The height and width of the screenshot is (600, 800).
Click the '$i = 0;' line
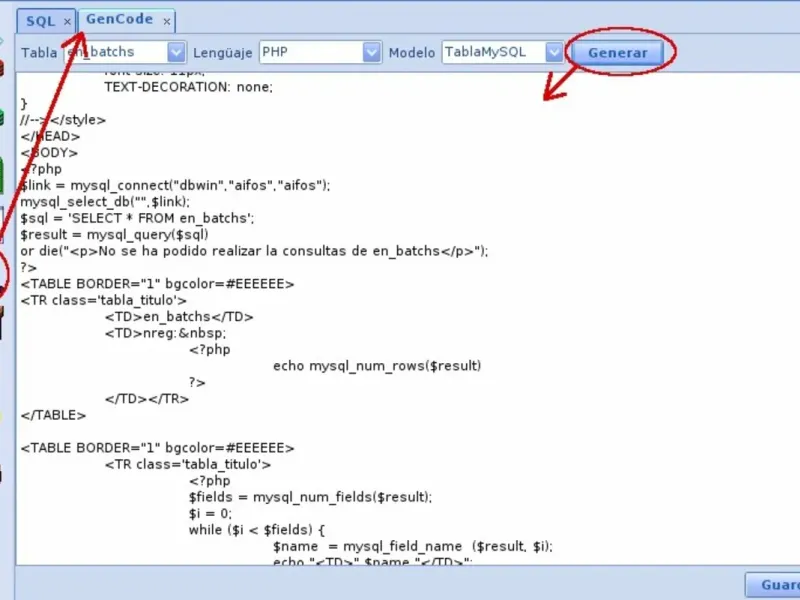(210, 513)
